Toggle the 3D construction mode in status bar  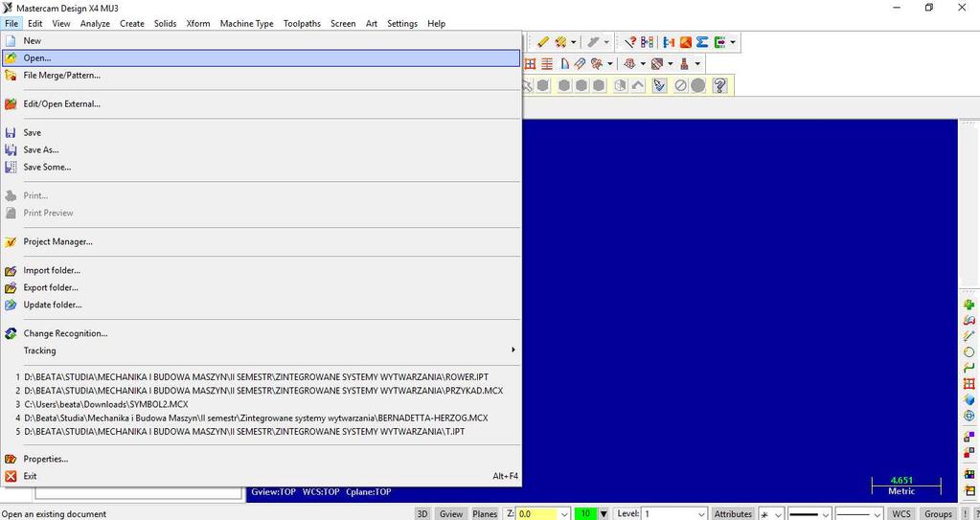point(422,513)
